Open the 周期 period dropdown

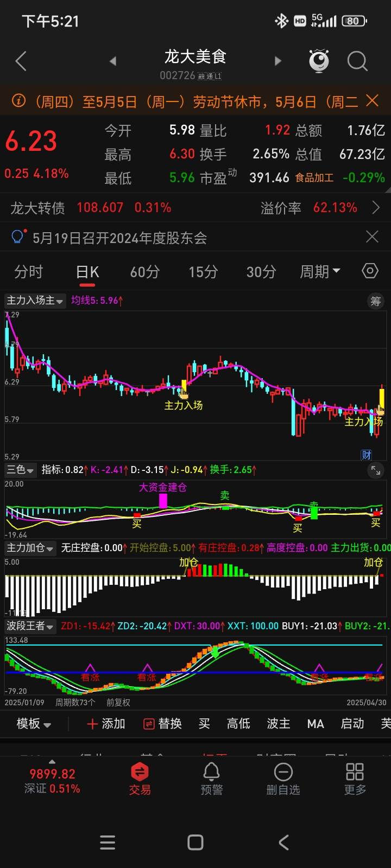(320, 272)
